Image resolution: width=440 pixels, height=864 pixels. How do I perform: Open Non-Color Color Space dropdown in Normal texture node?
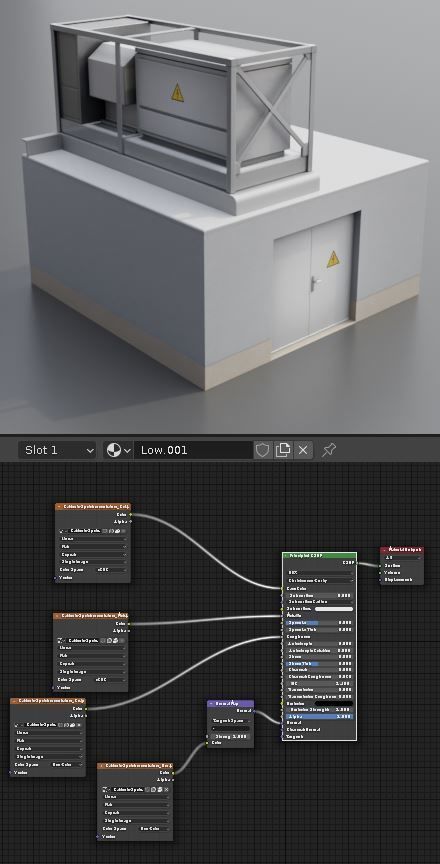154,829
